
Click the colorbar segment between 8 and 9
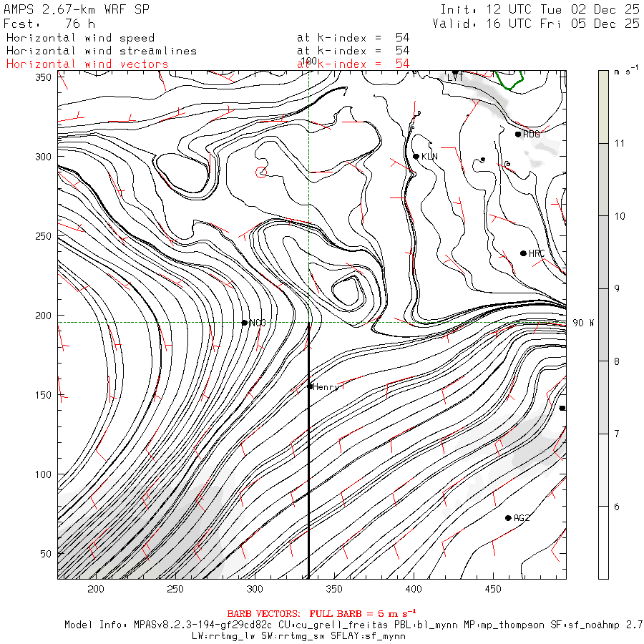[603, 325]
